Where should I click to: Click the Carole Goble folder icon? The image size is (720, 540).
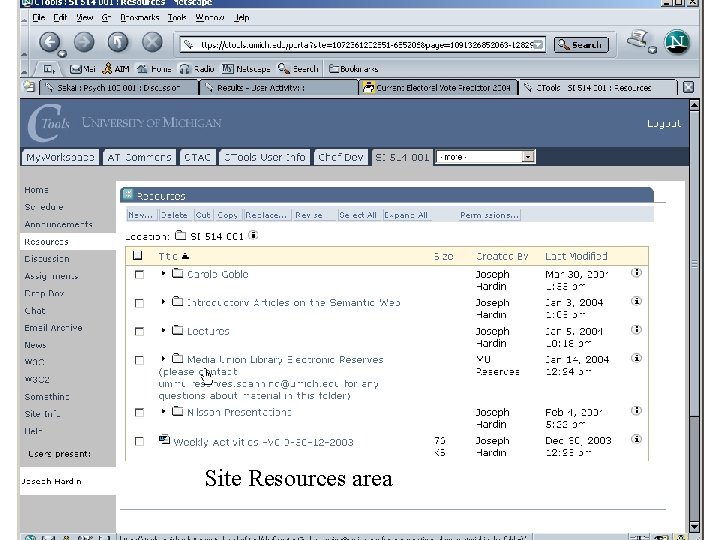[x=177, y=273]
